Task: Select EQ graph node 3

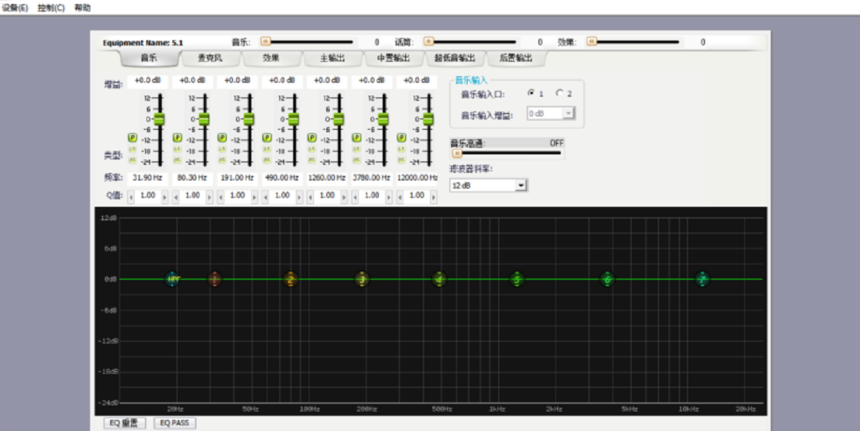Action: coord(361,279)
